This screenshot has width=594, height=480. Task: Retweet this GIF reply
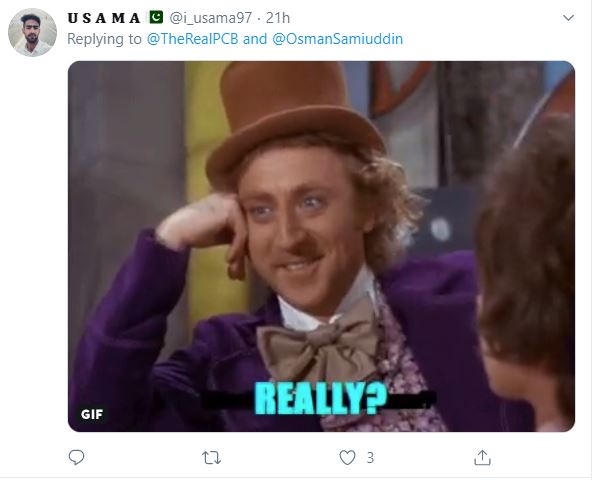coord(211,458)
